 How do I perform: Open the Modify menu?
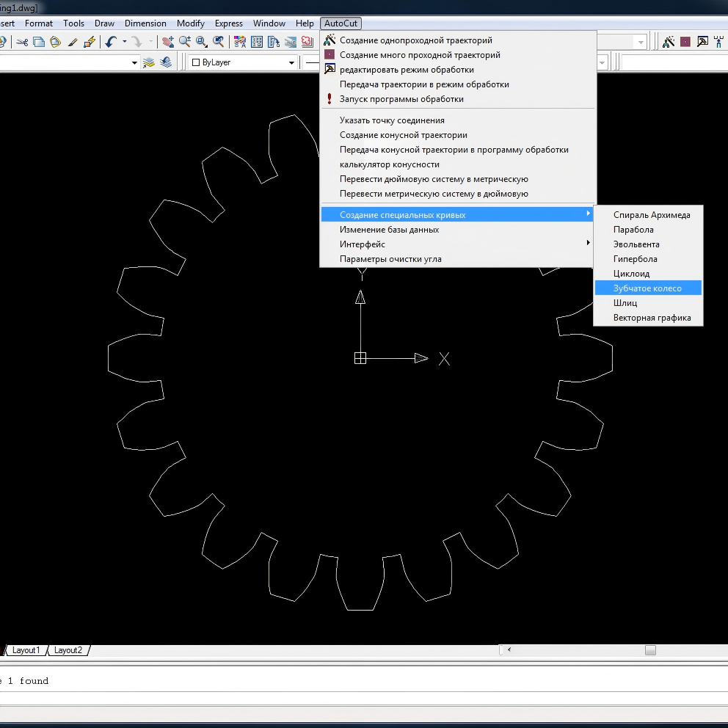pos(190,23)
